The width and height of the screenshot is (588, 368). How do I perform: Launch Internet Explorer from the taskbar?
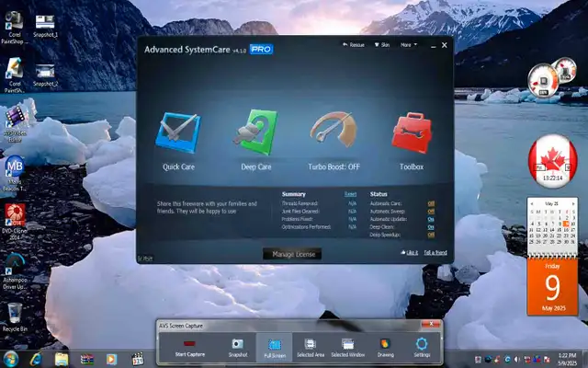[36, 360]
